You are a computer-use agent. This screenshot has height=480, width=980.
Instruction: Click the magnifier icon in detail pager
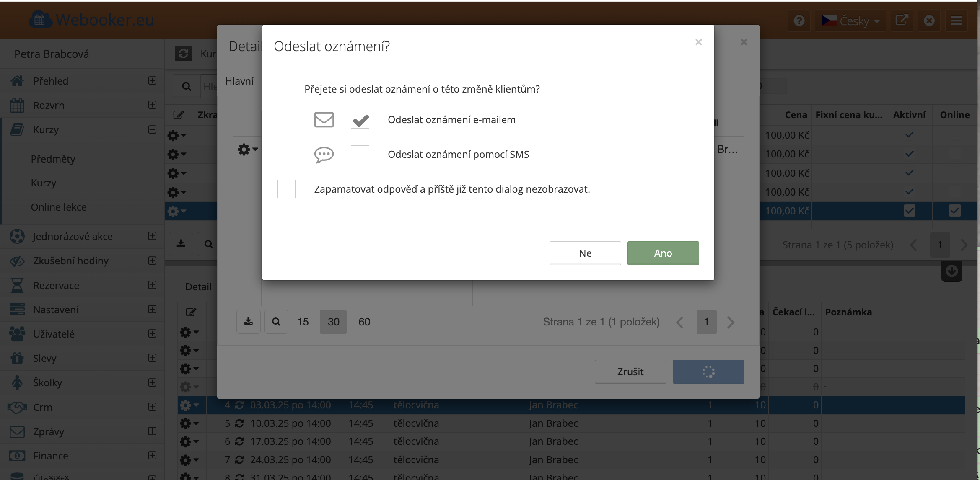point(276,322)
